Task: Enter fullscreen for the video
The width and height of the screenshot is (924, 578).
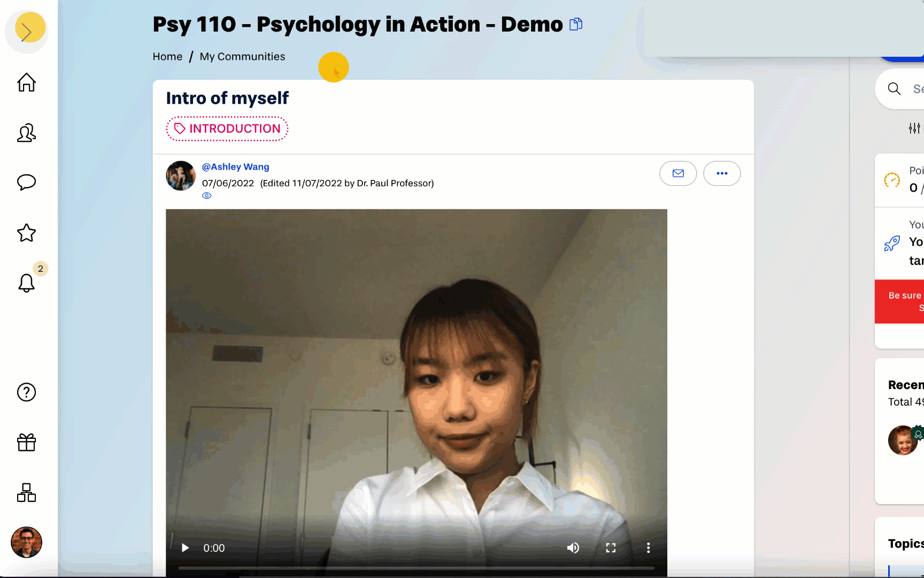Action: (611, 548)
